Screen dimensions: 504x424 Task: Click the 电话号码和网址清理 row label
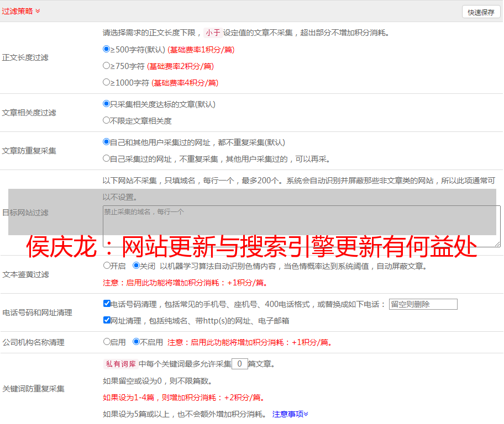point(37,312)
